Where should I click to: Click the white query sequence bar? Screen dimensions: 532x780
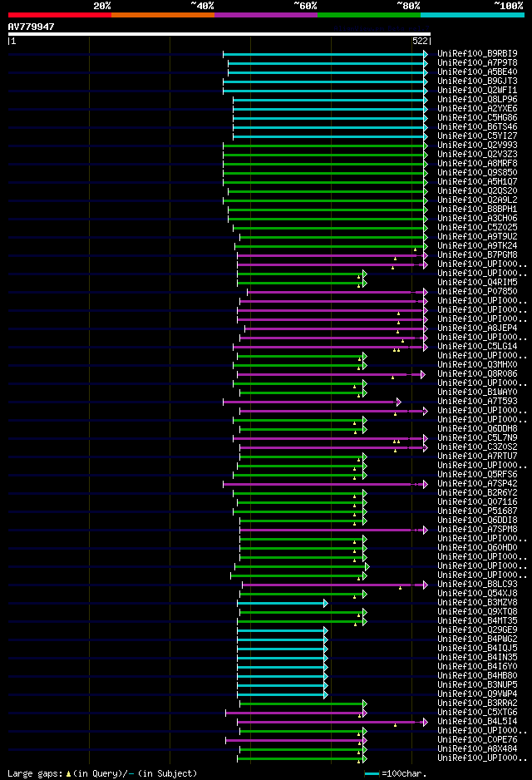(x=219, y=34)
